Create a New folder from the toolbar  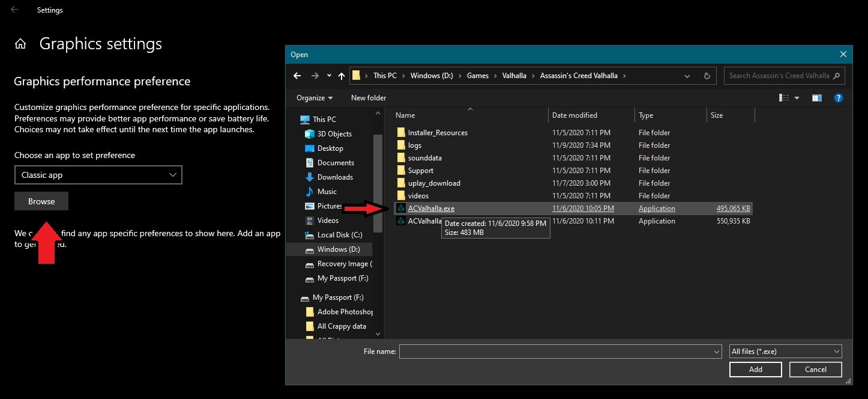click(369, 98)
